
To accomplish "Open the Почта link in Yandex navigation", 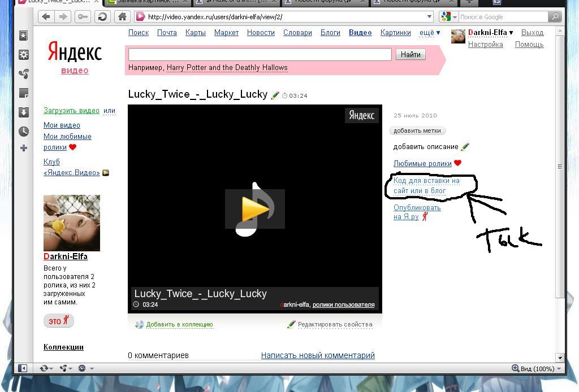I will point(167,32).
